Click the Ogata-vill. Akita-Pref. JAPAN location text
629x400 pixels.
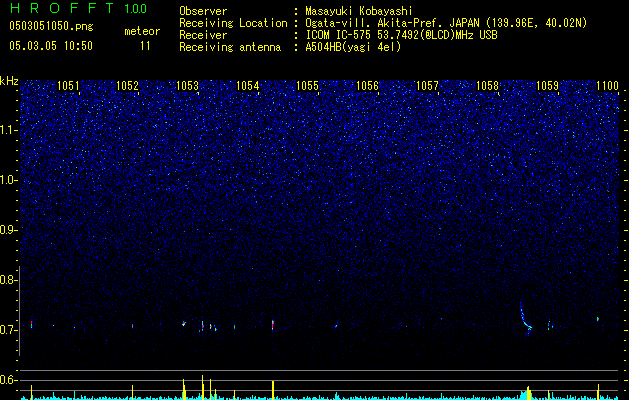(446, 23)
